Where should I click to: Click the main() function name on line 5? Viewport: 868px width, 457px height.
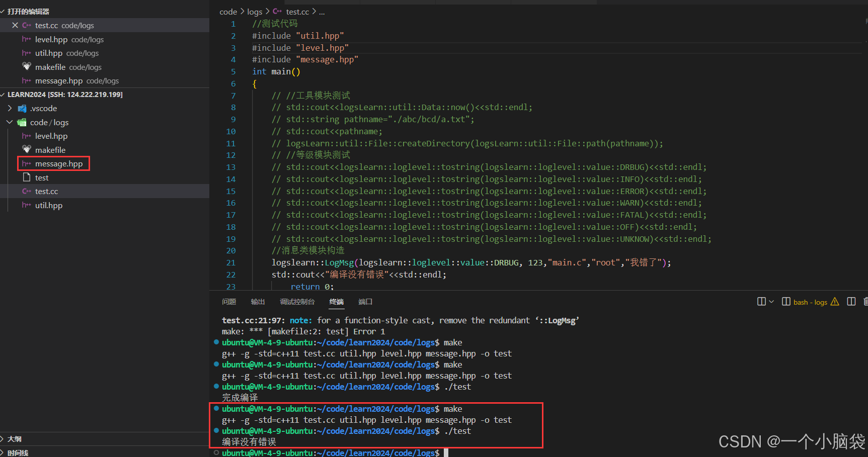[286, 71]
